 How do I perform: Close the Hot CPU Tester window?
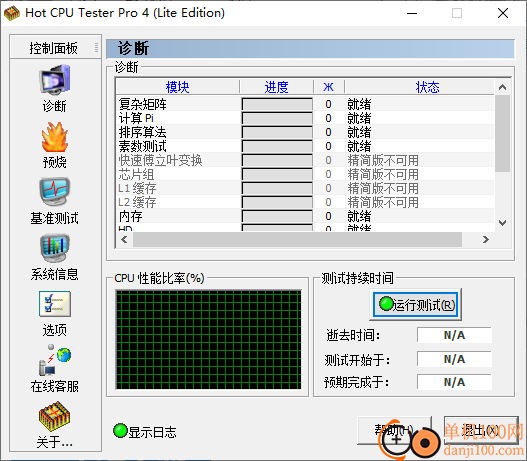(x=503, y=13)
